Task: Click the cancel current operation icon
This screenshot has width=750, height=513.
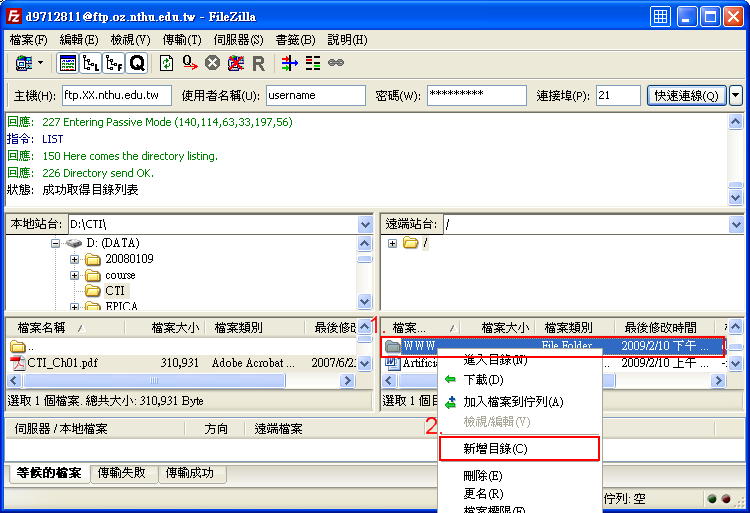Action: [x=212, y=63]
